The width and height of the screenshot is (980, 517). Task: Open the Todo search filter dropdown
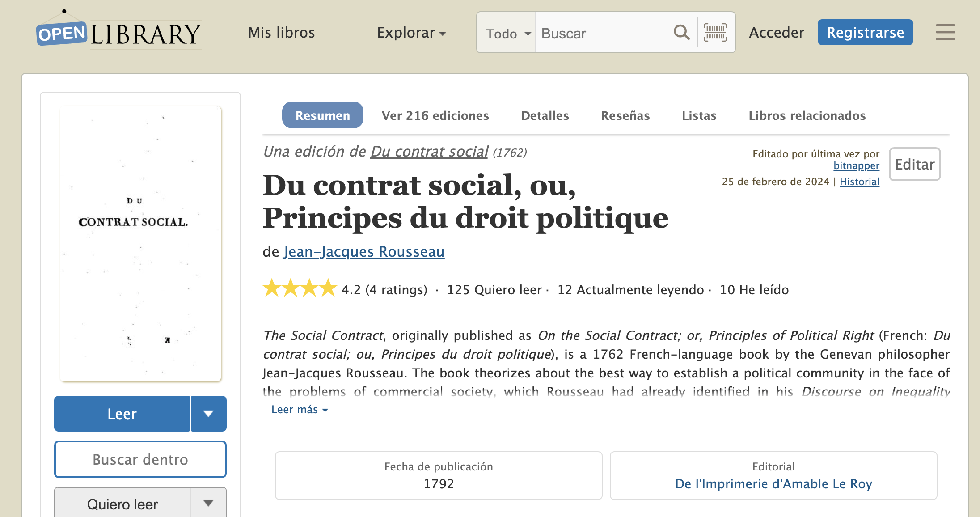tap(507, 33)
